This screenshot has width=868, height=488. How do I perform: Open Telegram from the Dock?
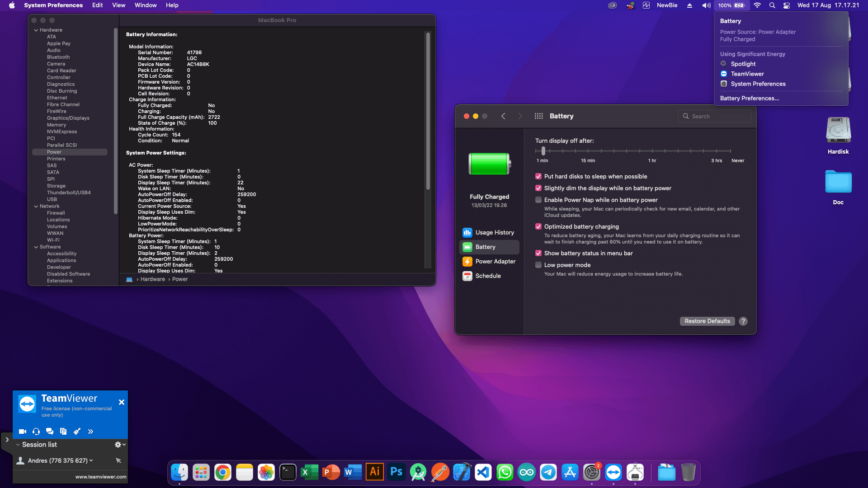[548, 473]
